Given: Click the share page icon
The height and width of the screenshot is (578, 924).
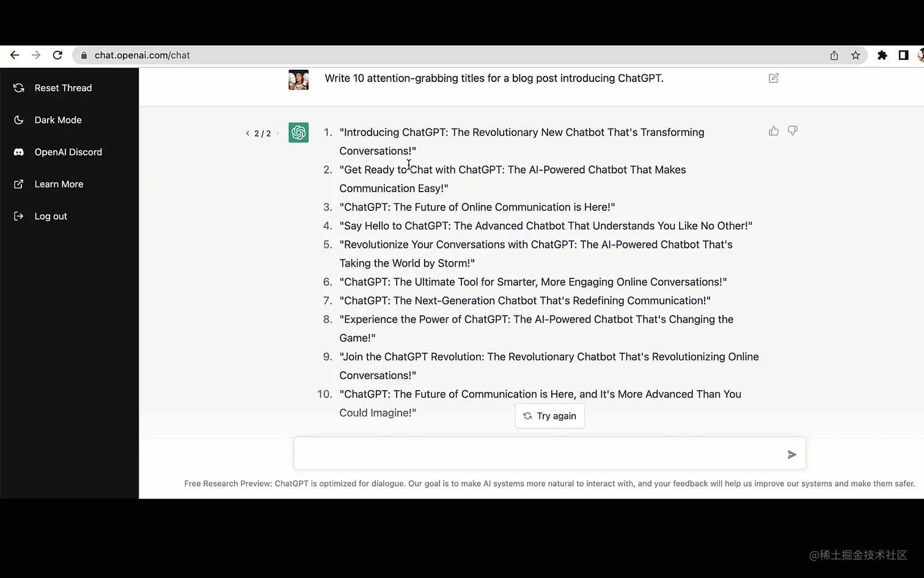Looking at the screenshot, I should point(834,55).
